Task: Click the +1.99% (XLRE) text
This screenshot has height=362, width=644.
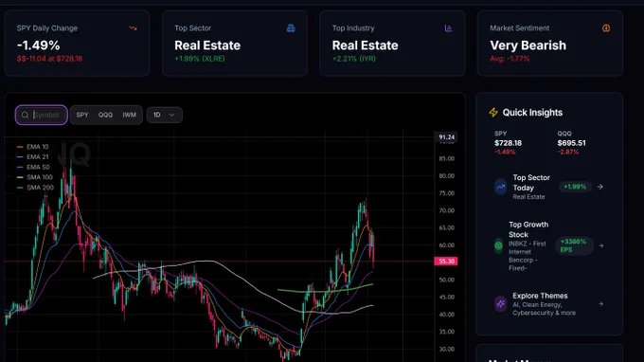Action: [200, 59]
